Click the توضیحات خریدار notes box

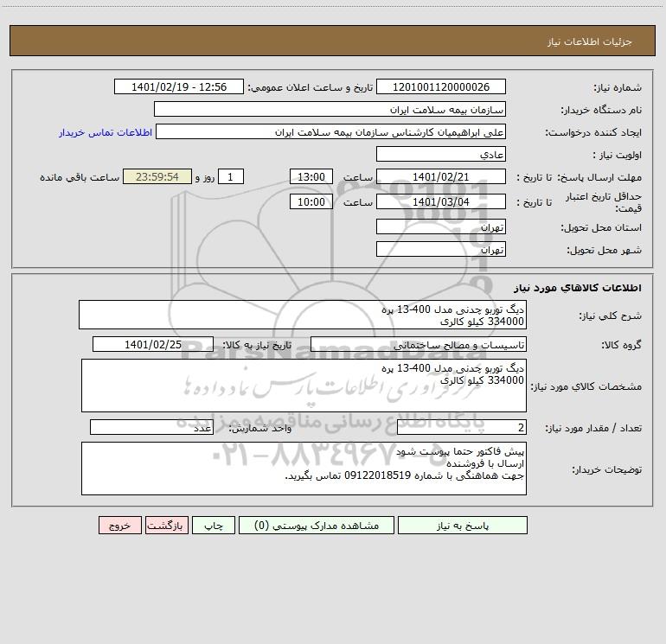304,469
